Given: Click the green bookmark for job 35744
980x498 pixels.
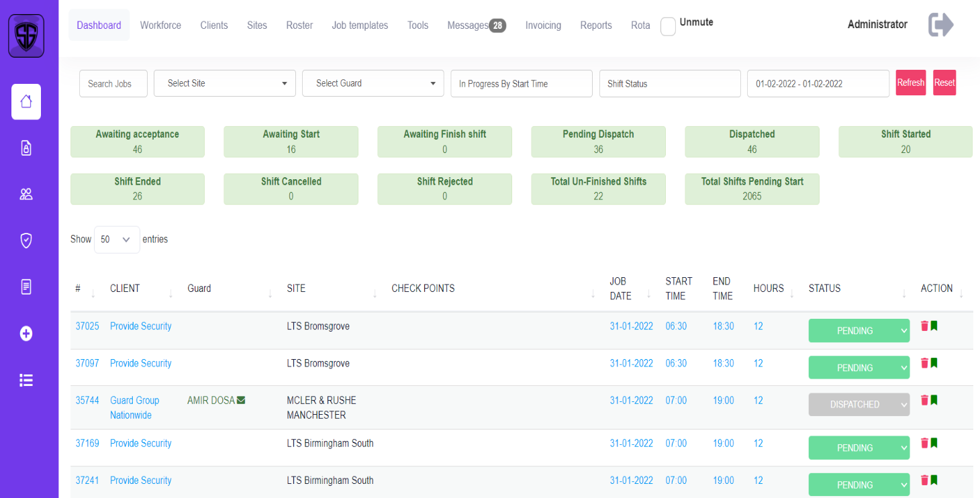Looking at the screenshot, I should click(934, 400).
